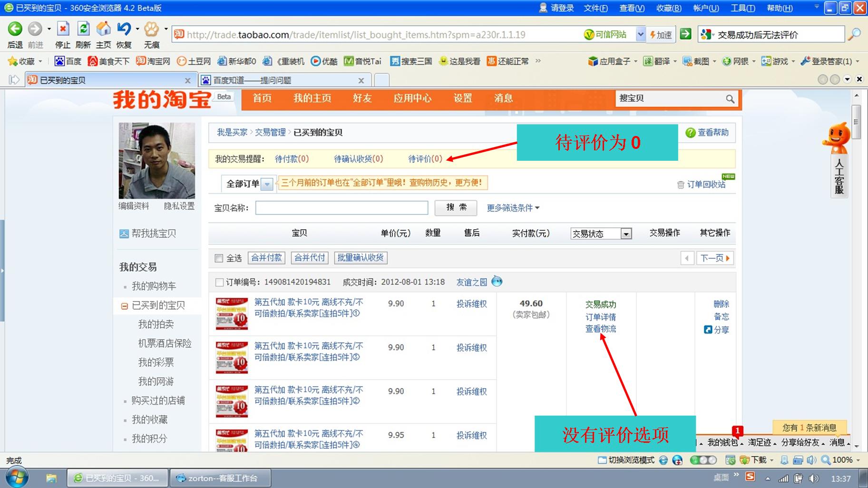Click the App Box toolbar icon

(593, 61)
